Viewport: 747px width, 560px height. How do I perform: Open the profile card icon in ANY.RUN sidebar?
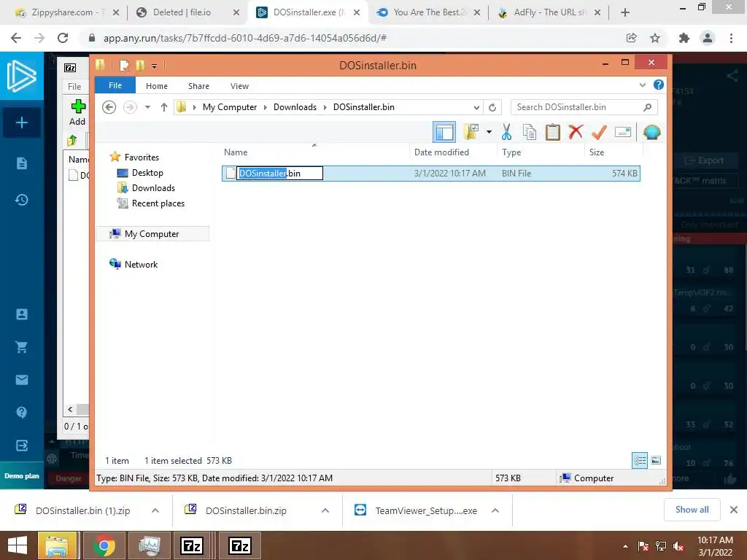point(21,314)
